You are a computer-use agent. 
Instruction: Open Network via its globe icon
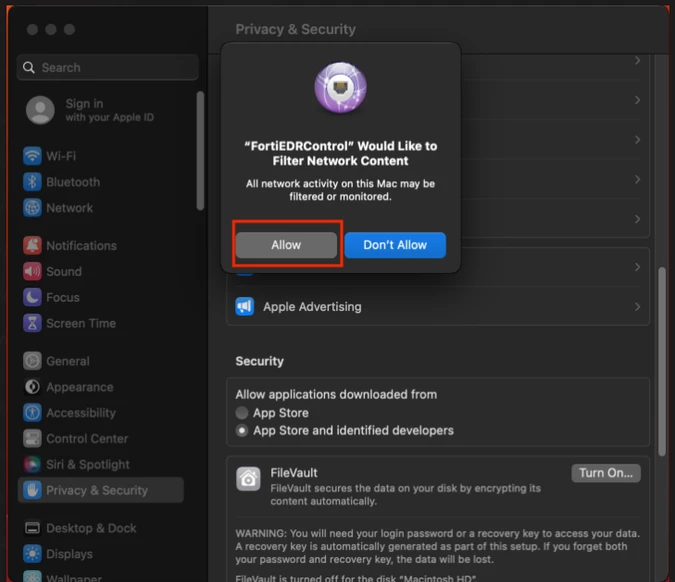coord(32,207)
